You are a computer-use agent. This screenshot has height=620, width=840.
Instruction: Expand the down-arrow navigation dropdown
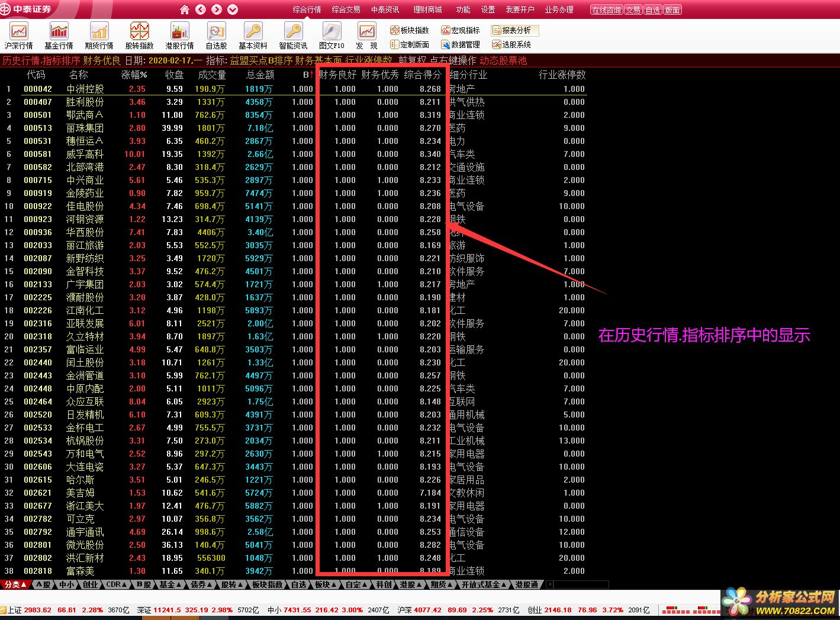(233, 9)
